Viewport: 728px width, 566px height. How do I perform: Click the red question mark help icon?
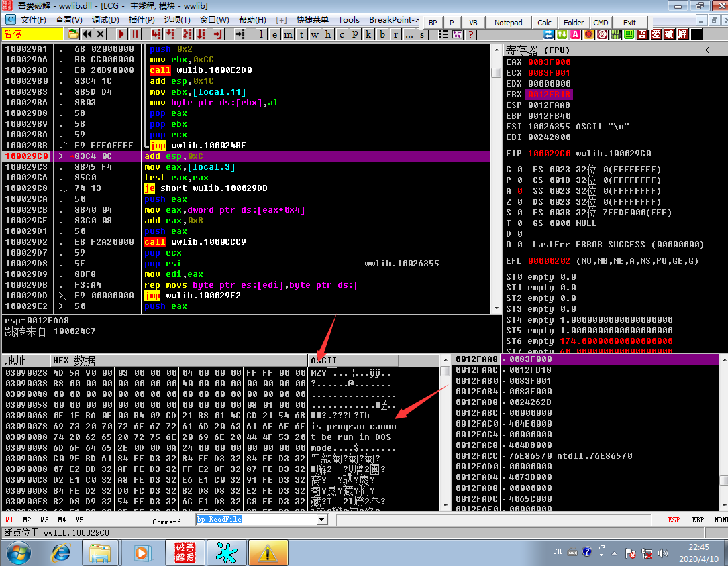point(470,34)
